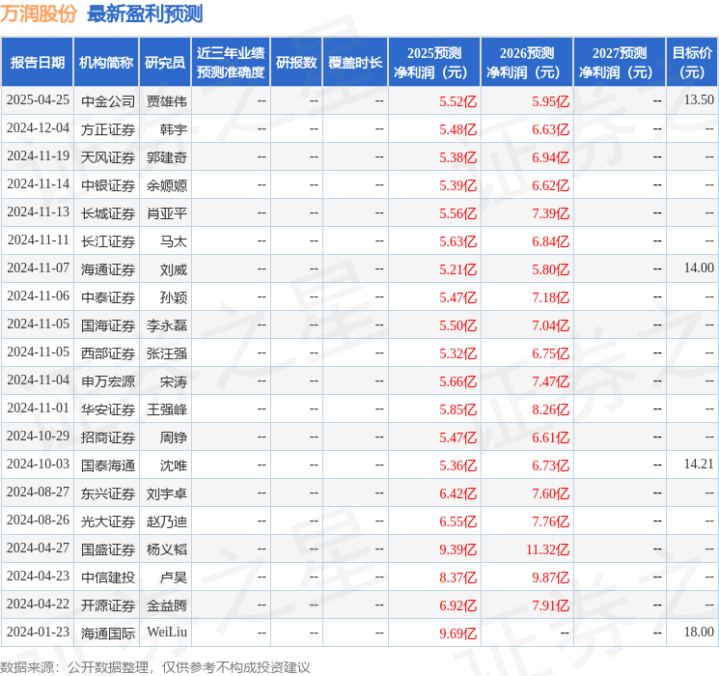Select institution 申万宏源
Image resolution: width=719 pixels, height=676 pixels.
click(108, 382)
